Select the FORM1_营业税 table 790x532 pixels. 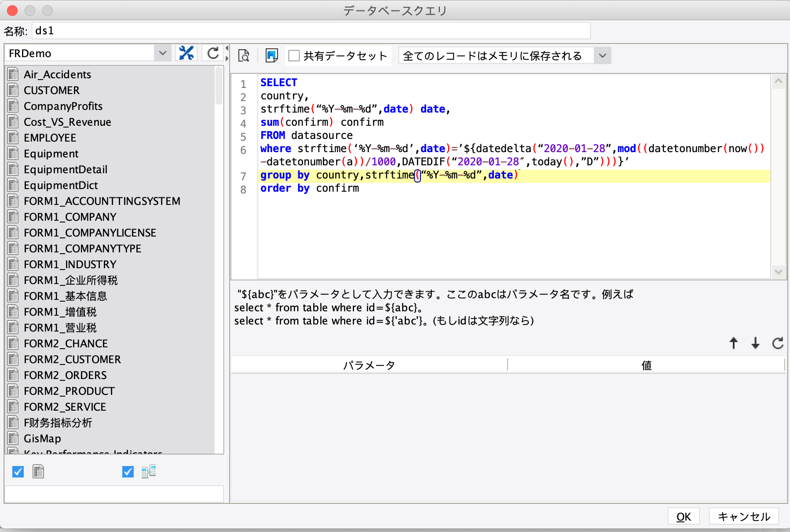pos(60,328)
